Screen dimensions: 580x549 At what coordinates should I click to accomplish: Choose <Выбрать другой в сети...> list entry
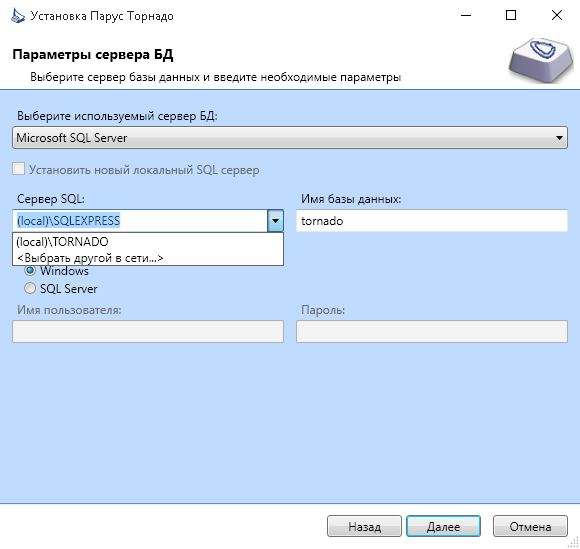click(x=148, y=258)
